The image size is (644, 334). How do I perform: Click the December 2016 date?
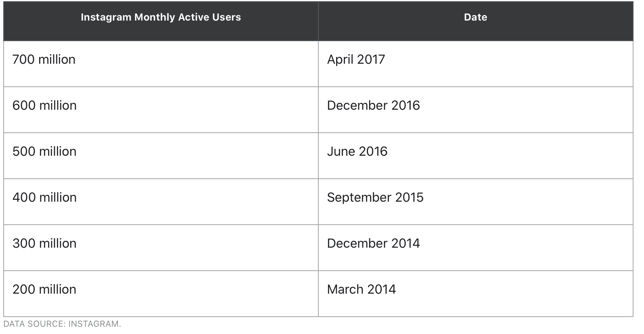coord(373,106)
